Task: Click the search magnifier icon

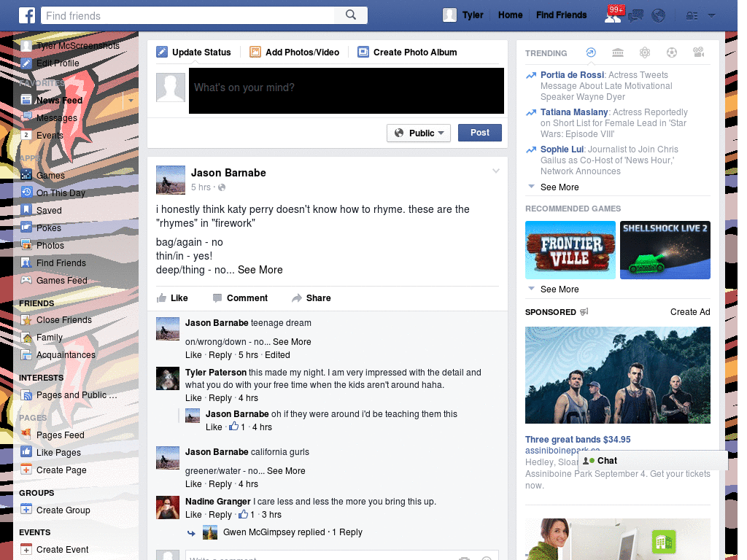Action: click(351, 15)
